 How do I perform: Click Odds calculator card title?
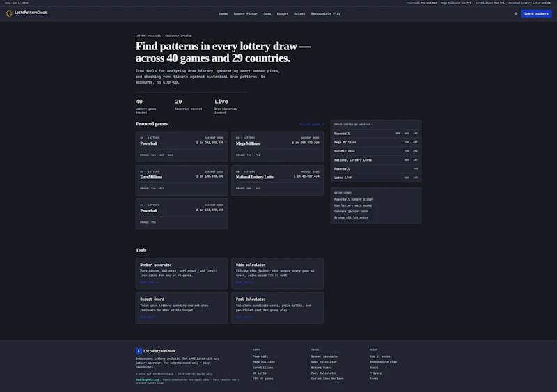click(251, 265)
